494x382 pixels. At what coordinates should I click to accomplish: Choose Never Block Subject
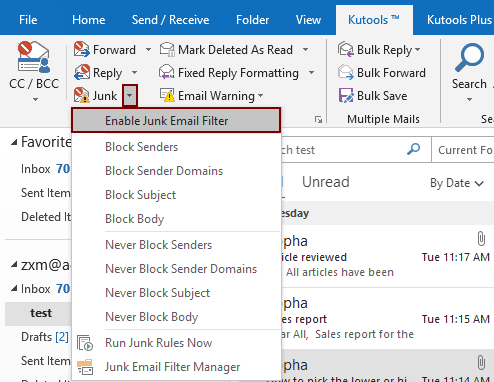click(x=176, y=293)
